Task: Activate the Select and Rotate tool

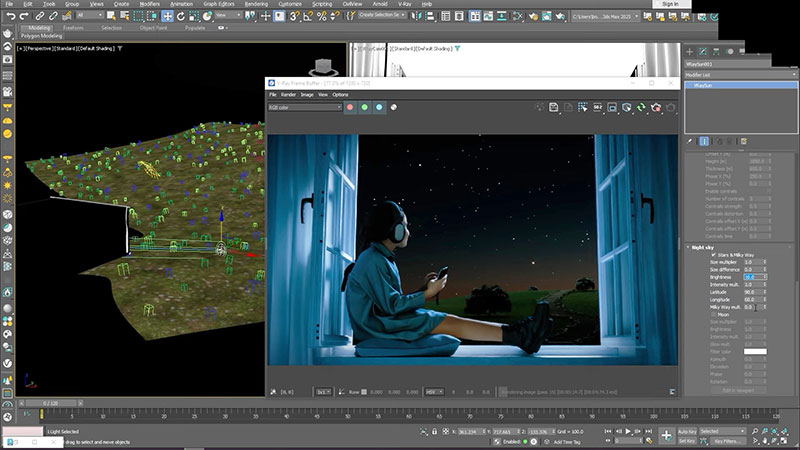Action: coord(181,16)
